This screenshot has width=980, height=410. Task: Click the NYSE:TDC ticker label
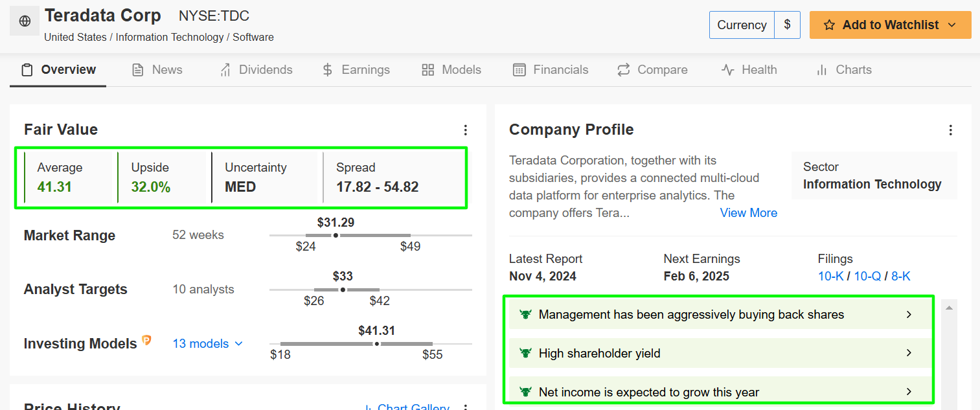click(214, 16)
